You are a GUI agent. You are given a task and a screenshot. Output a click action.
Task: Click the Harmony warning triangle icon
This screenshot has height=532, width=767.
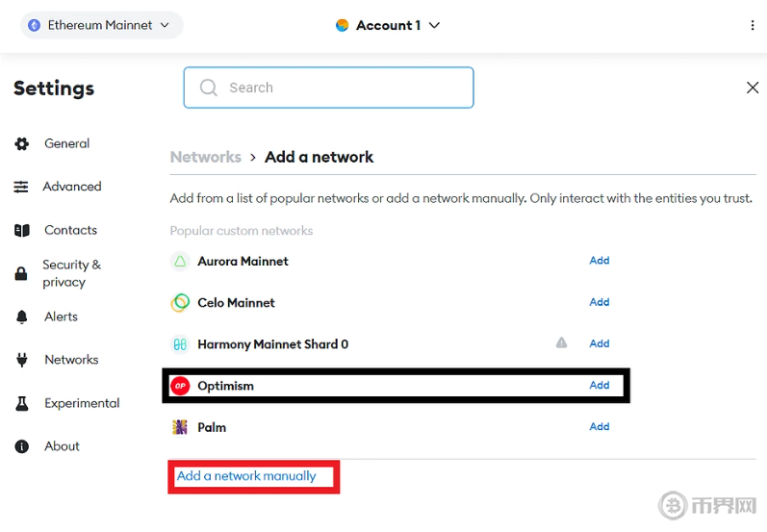point(561,342)
